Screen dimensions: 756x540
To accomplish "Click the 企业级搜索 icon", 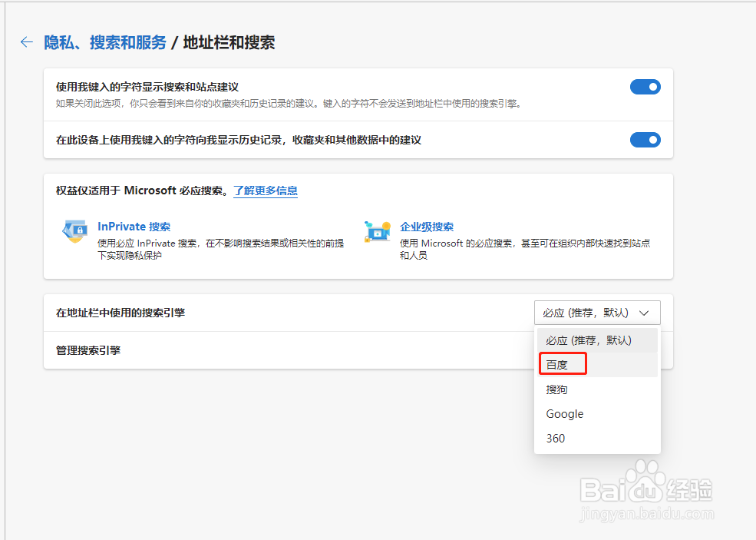I will tap(377, 231).
